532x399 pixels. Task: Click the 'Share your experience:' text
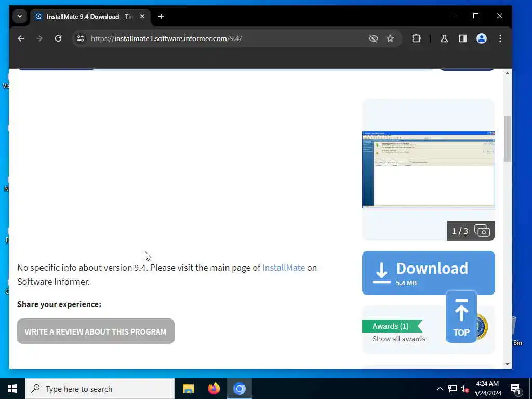pyautogui.click(x=59, y=304)
